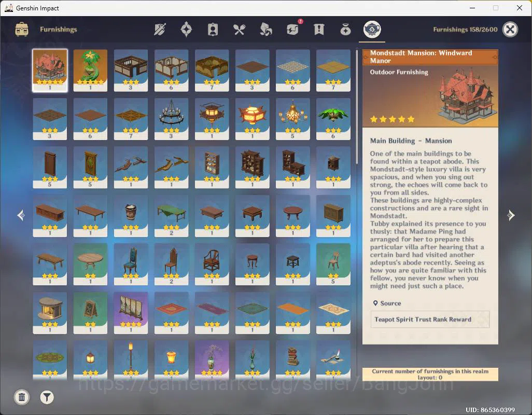Minimize the Genshin Impact window

click(x=472, y=8)
